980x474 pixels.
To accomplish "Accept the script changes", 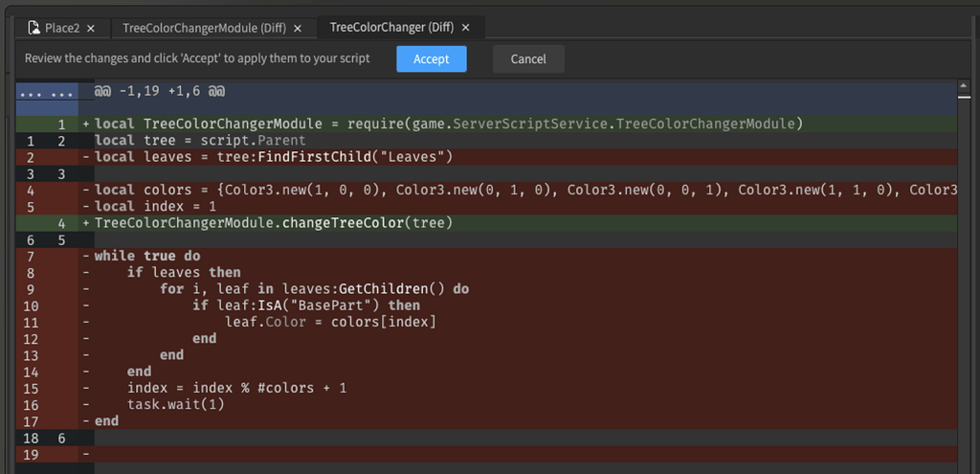I will tap(431, 59).
